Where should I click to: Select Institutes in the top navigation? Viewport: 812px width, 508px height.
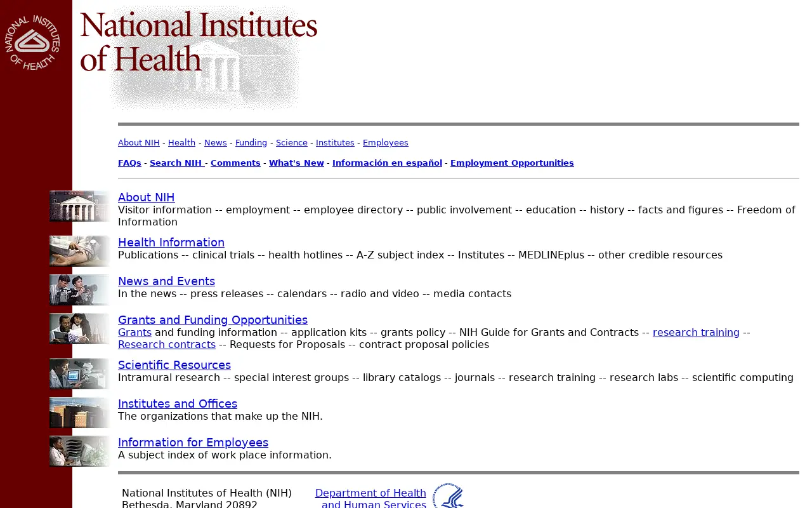(x=335, y=143)
